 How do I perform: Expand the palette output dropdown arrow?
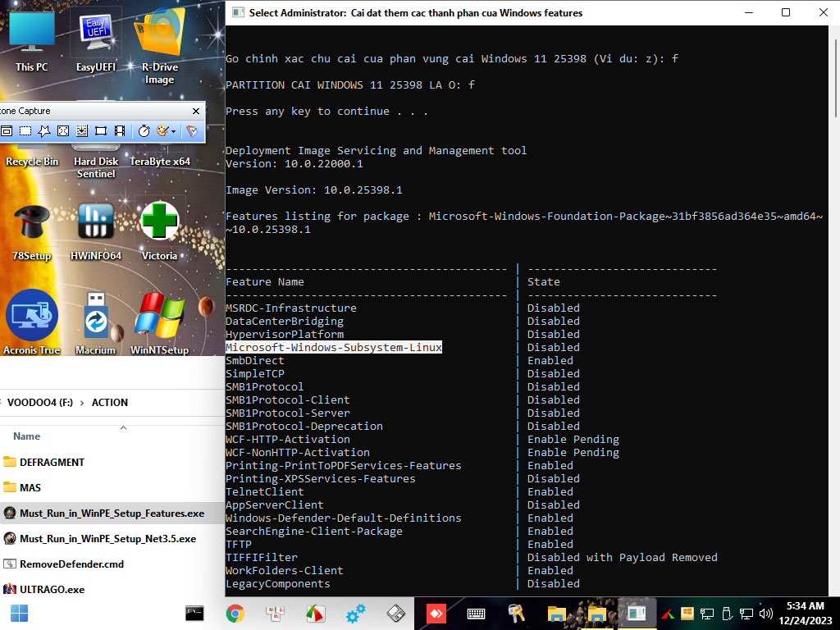pyautogui.click(x=174, y=131)
